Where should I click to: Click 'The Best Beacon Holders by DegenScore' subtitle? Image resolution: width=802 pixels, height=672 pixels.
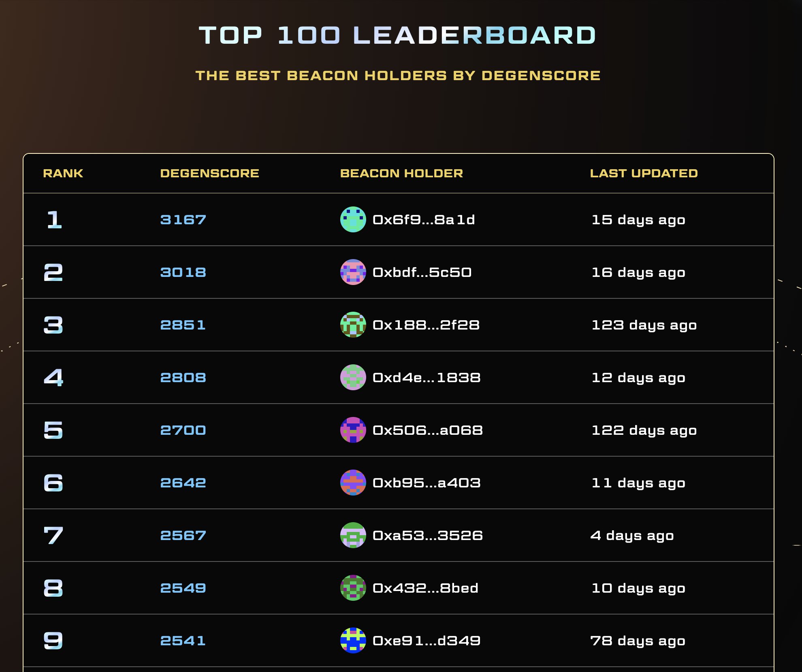tap(398, 76)
